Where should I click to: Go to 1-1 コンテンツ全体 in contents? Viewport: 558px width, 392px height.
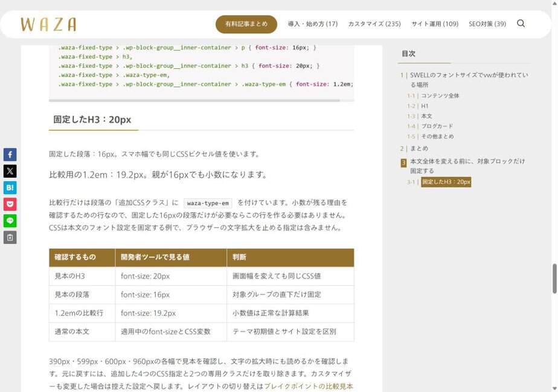click(440, 95)
